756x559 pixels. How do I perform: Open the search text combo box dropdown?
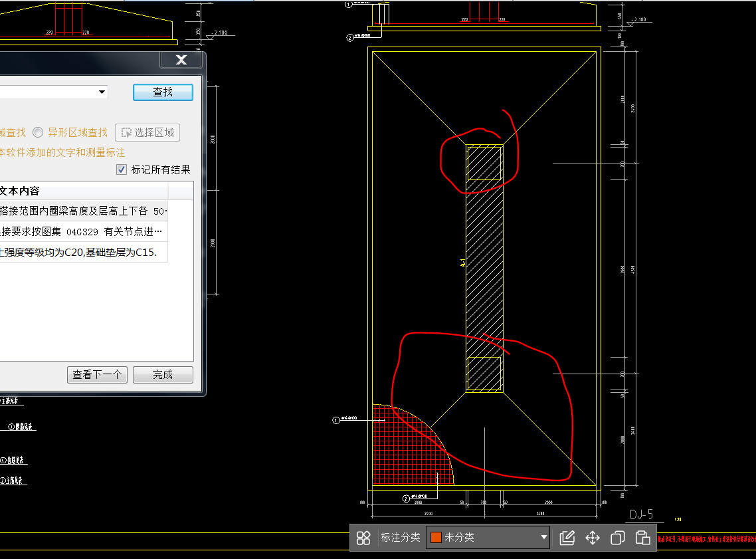coord(102,92)
